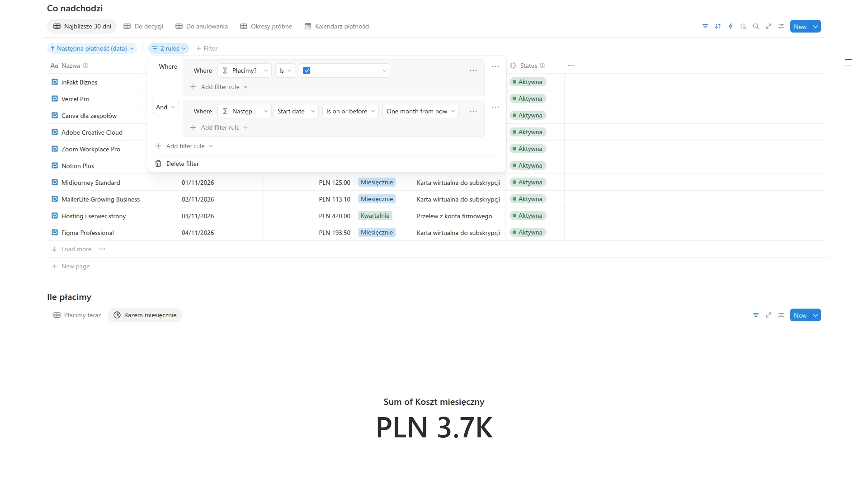This screenshot has width=868, height=488.
Task: Open Następna płatność (data) sort chip
Action: 92,48
